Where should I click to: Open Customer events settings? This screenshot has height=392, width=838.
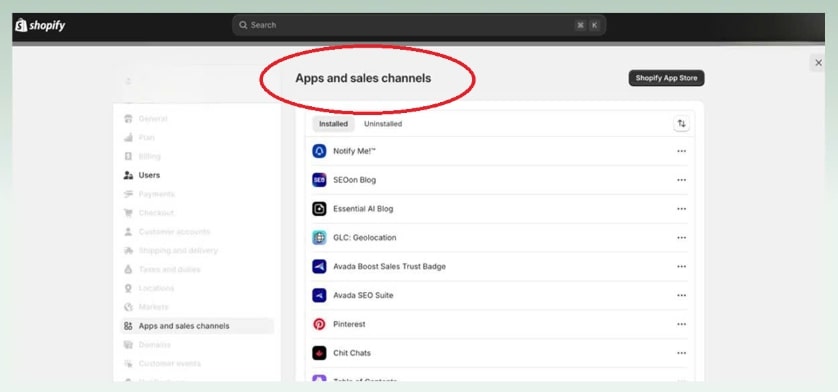click(169, 364)
